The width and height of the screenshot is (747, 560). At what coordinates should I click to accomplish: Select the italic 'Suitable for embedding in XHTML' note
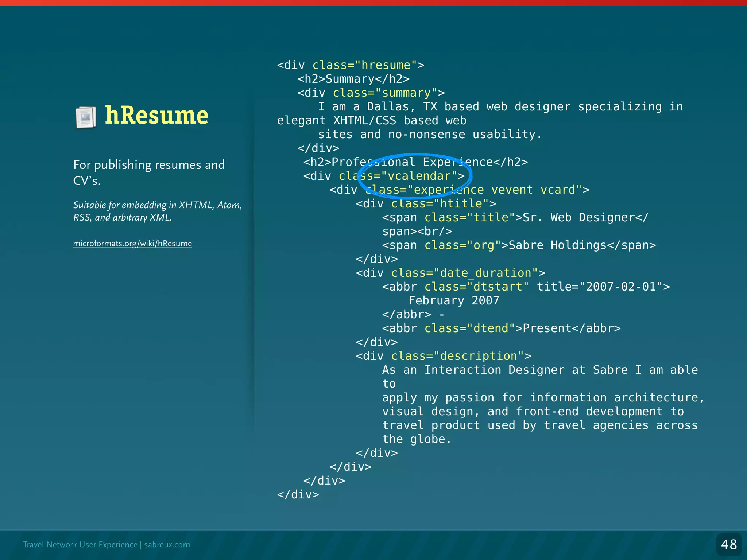[158, 211]
